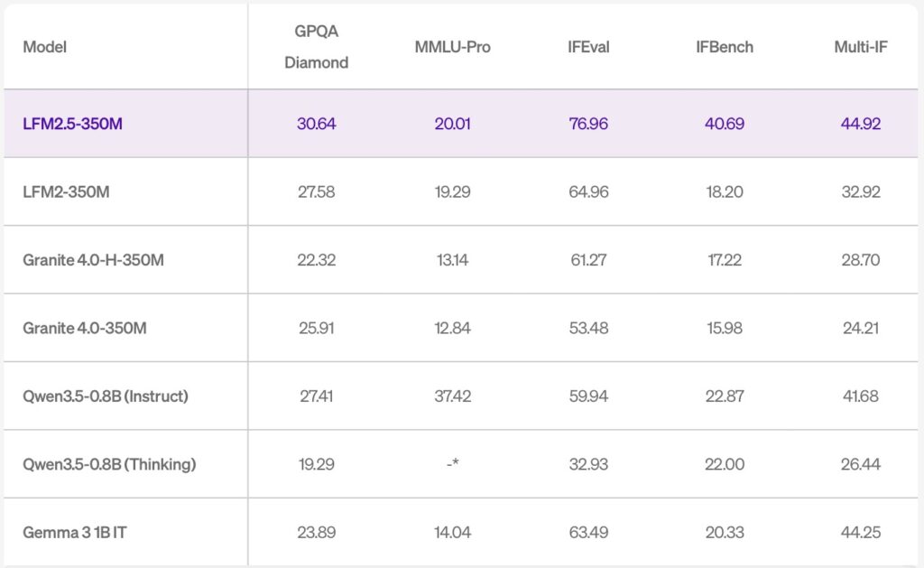Viewport: 924px width, 568px height.
Task: Select the IFEval column header
Action: pyautogui.click(x=588, y=47)
